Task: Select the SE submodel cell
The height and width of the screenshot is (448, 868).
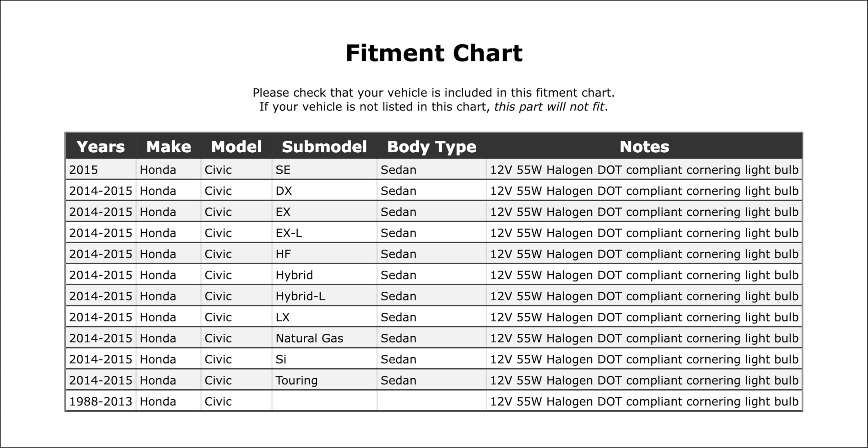Action: coord(283,170)
